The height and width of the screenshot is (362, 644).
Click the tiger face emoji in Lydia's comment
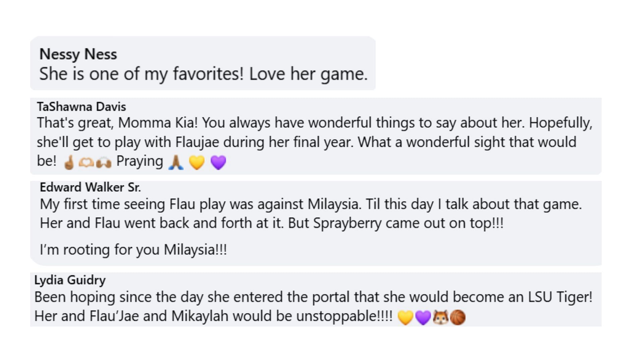click(440, 317)
